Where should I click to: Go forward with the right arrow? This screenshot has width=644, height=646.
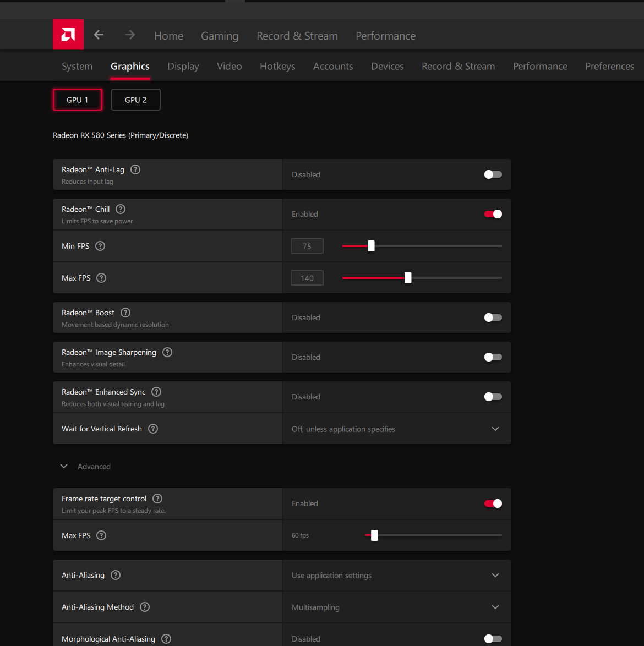point(130,35)
